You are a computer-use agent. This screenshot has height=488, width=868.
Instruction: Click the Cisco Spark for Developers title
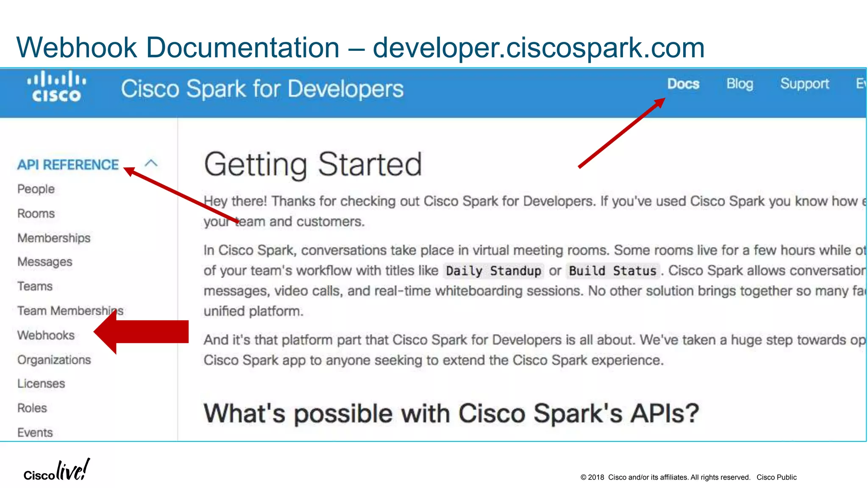point(262,89)
